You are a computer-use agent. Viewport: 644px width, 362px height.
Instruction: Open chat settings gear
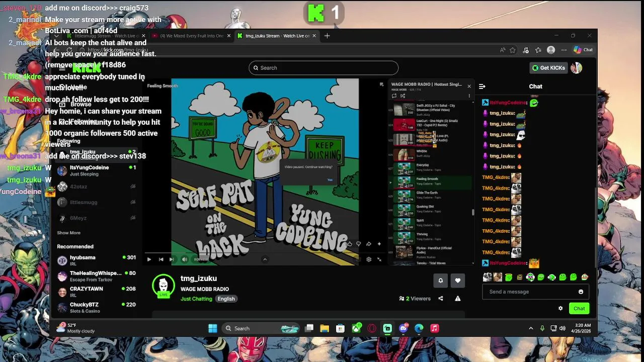tap(560, 308)
